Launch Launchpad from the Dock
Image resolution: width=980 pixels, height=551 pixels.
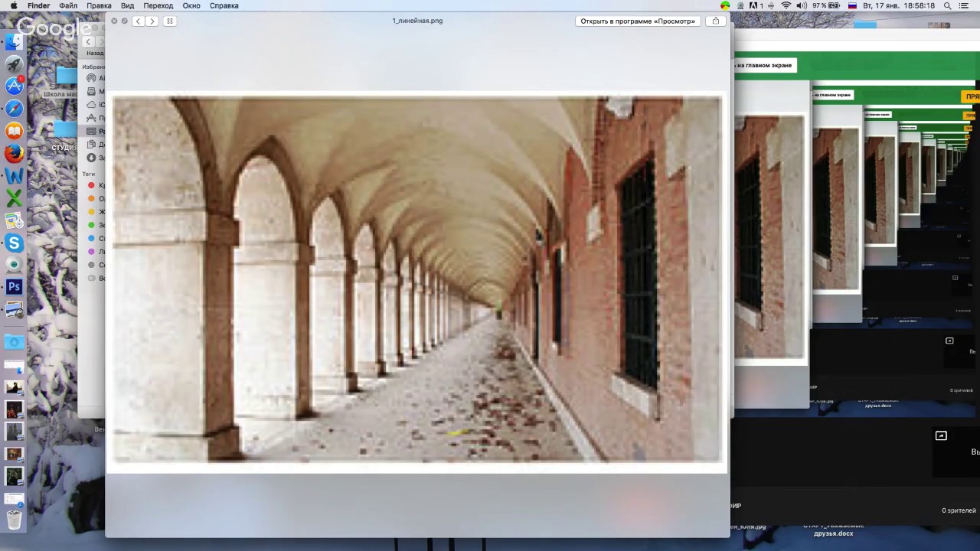15,64
